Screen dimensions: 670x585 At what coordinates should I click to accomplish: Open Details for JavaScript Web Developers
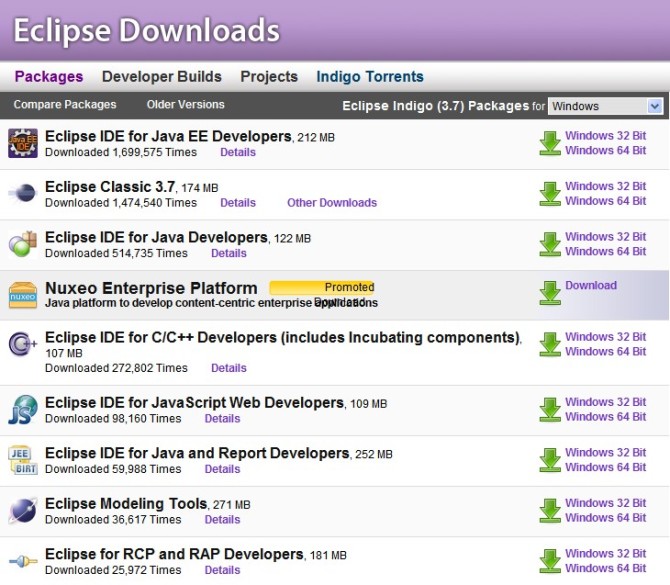(x=222, y=418)
